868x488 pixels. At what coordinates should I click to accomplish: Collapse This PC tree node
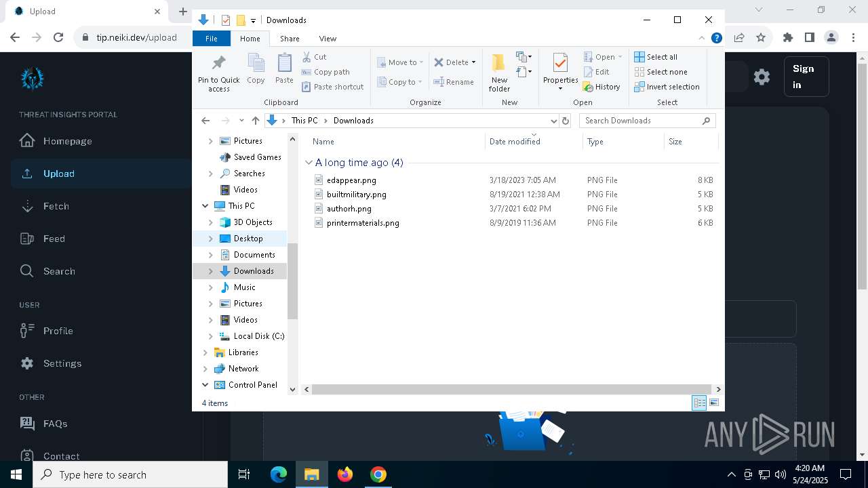click(205, 206)
